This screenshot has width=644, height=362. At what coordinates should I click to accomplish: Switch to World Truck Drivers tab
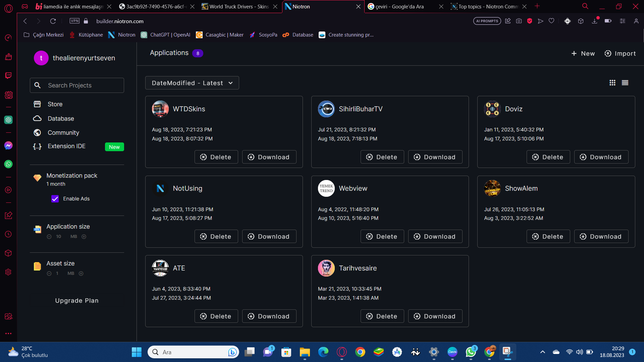pos(239,7)
